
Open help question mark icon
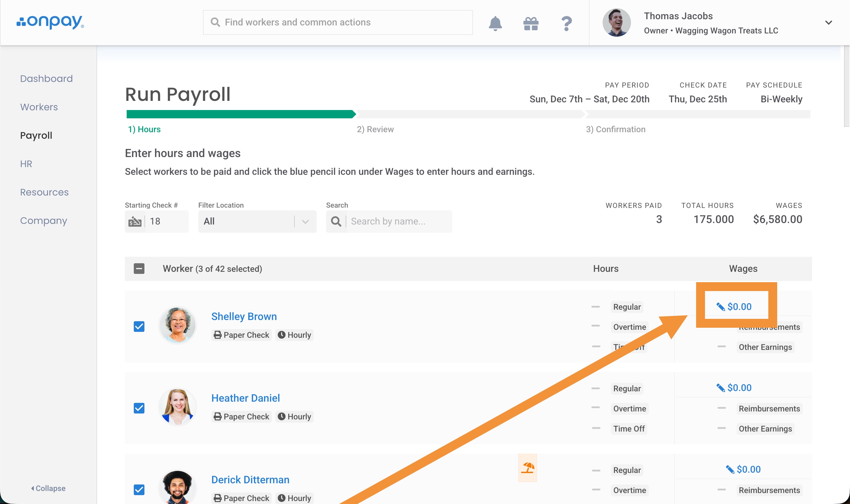coord(566,23)
